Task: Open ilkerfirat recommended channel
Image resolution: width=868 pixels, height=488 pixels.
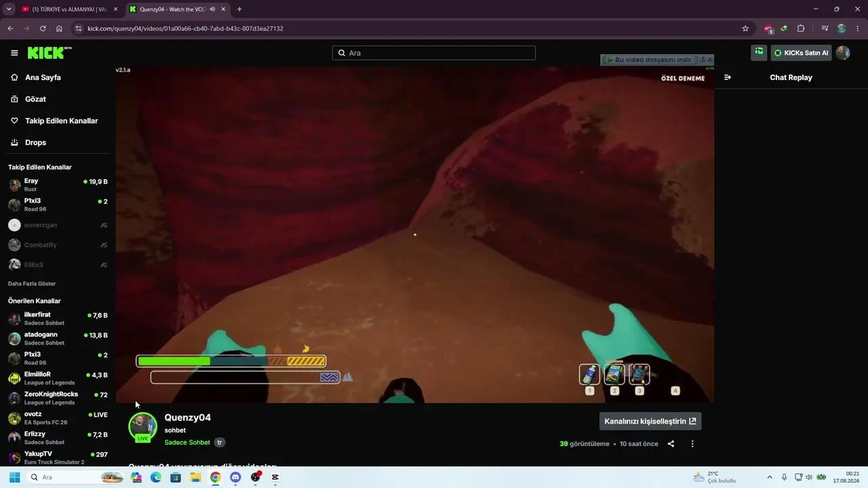Action: [x=58, y=319]
